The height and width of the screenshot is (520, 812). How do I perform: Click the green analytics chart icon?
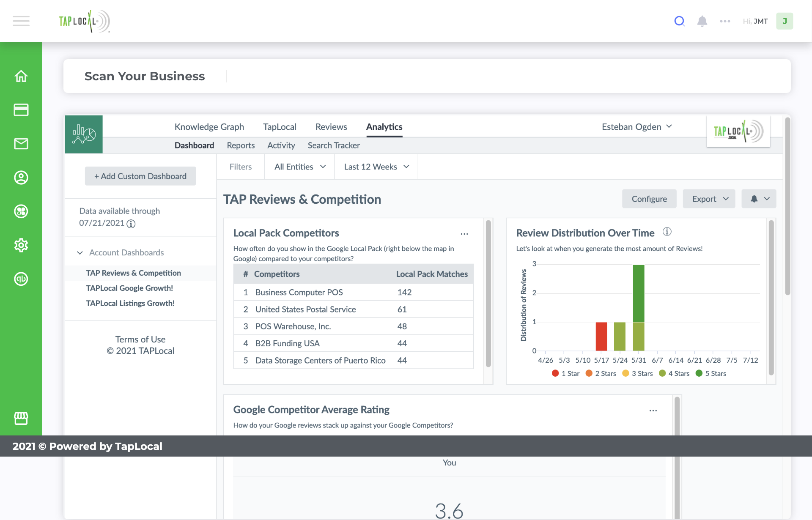coord(84,134)
